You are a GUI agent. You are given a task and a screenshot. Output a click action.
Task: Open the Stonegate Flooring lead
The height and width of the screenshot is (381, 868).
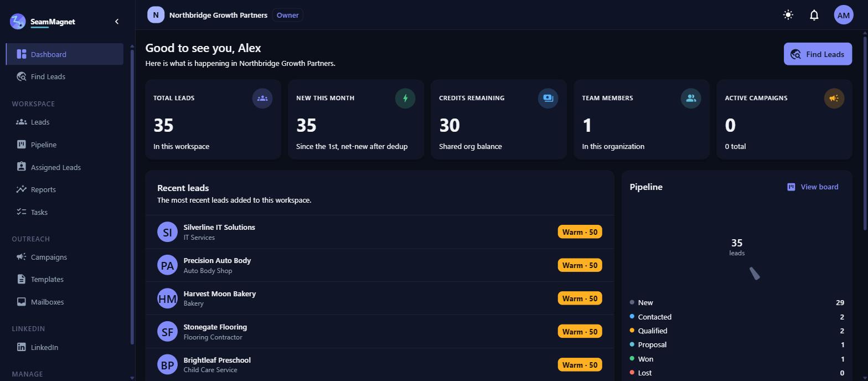tap(380, 332)
